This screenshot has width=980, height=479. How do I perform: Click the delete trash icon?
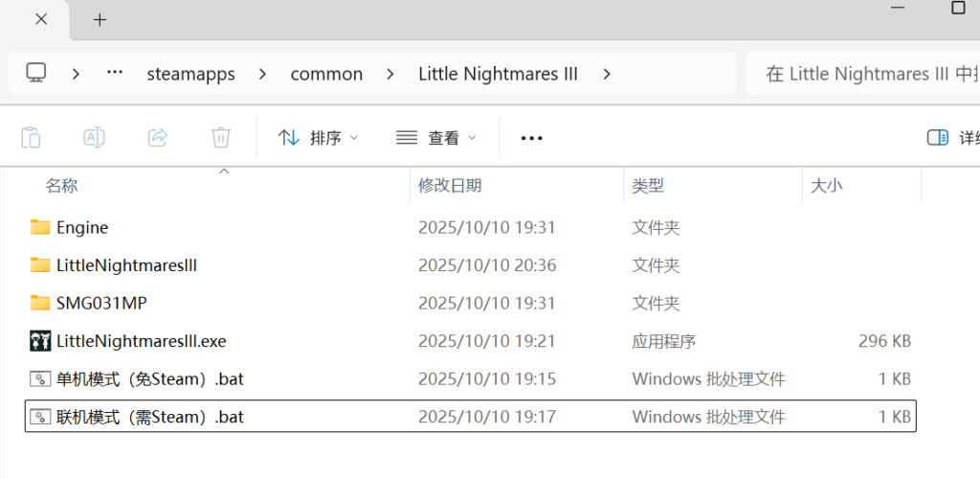221,137
